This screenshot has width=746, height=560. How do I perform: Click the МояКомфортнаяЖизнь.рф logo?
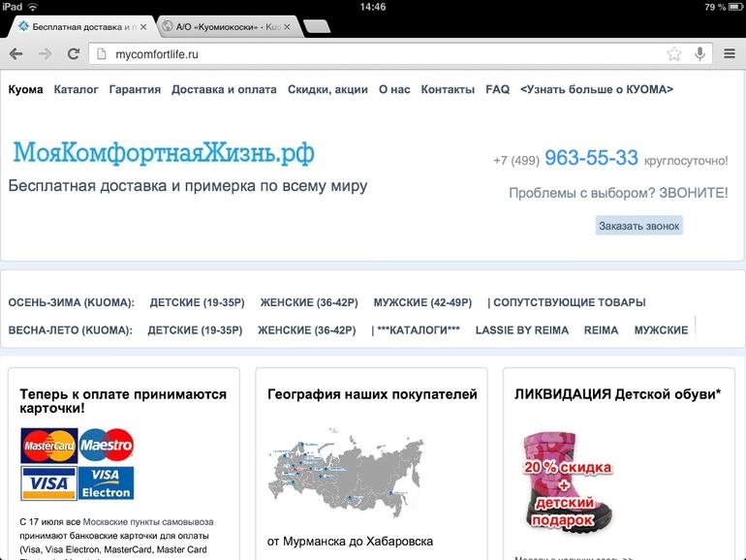tap(163, 152)
